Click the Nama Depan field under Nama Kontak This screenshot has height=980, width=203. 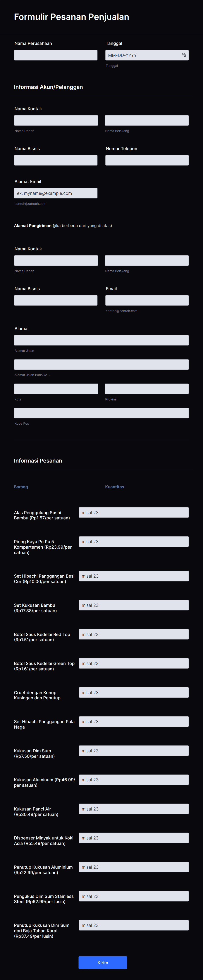(x=56, y=120)
